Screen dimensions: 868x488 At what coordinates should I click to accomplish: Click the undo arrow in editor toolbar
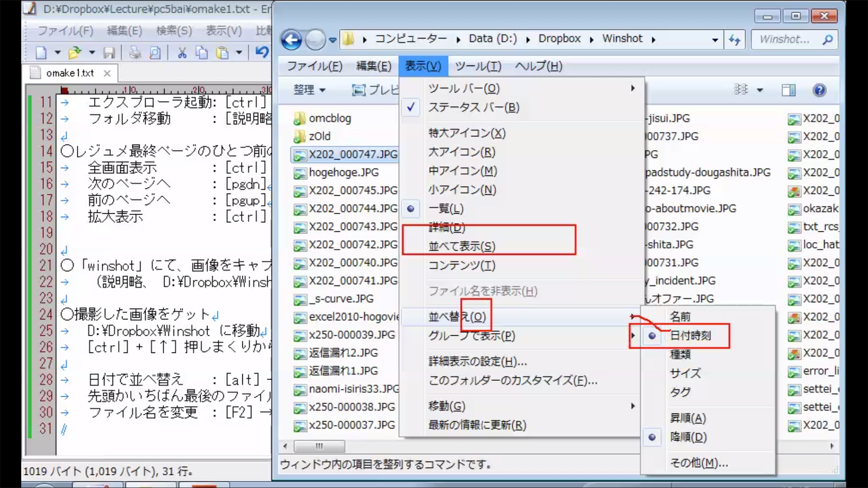[x=262, y=52]
